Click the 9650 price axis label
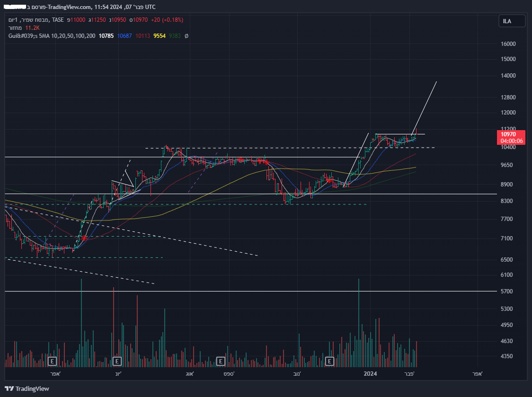The height and width of the screenshot is (397, 532). (x=507, y=165)
